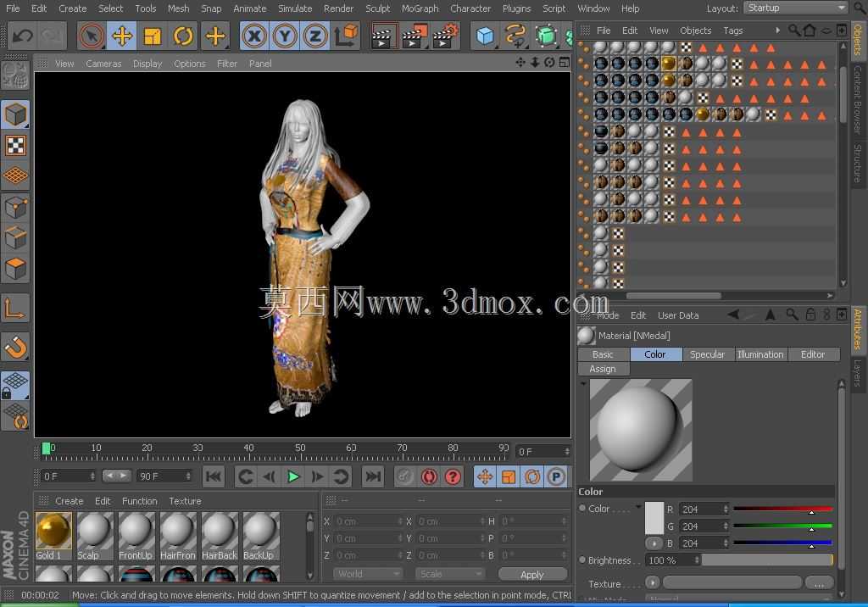868x607 pixels.
Task: Select Model mode cube icon
Action: pos(15,114)
